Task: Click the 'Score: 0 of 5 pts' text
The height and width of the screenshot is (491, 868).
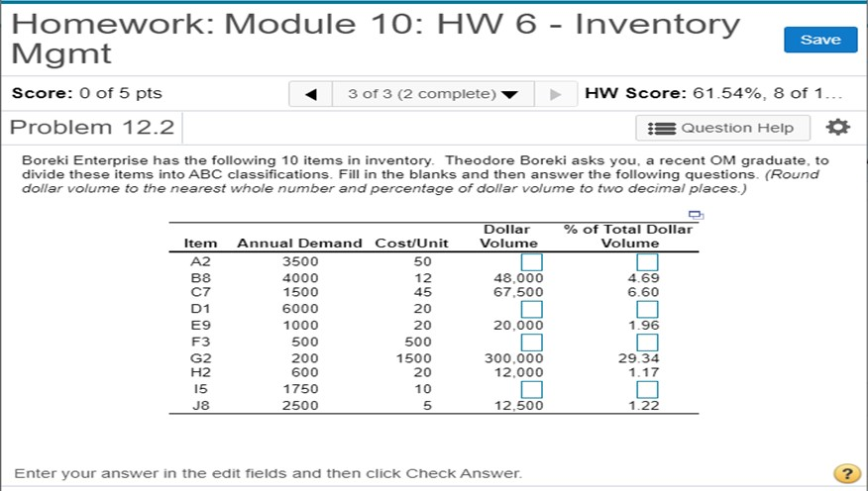Action: (87, 93)
